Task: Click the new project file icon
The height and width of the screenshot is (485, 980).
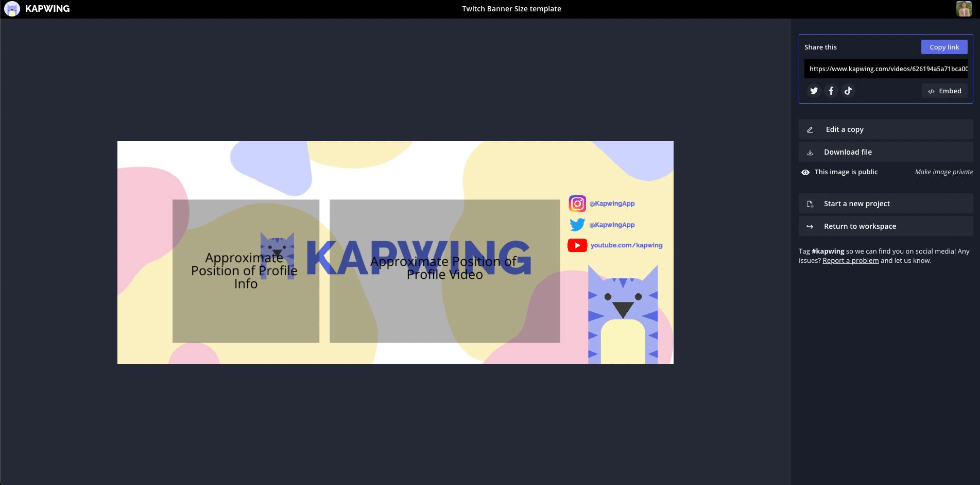Action: pos(810,204)
